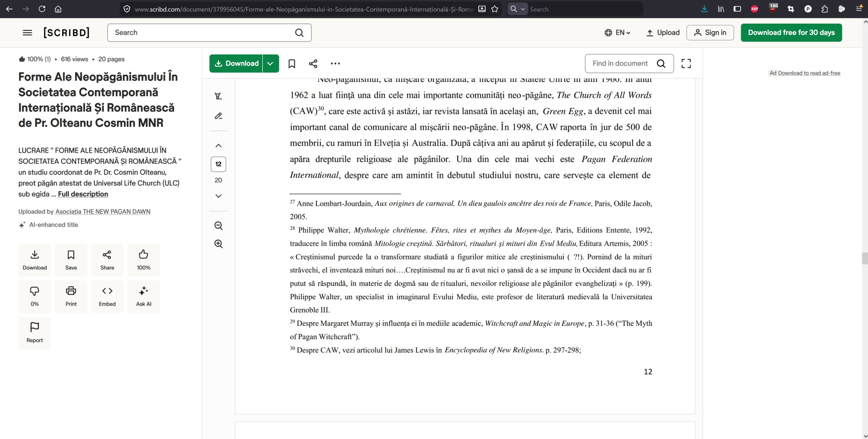
Task: Report this document with flag icon
Action: 35,332
